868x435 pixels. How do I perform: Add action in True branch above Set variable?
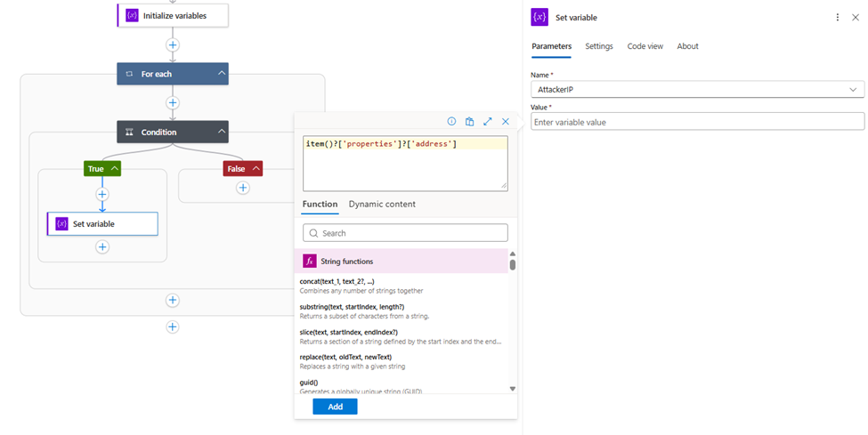[101, 194]
